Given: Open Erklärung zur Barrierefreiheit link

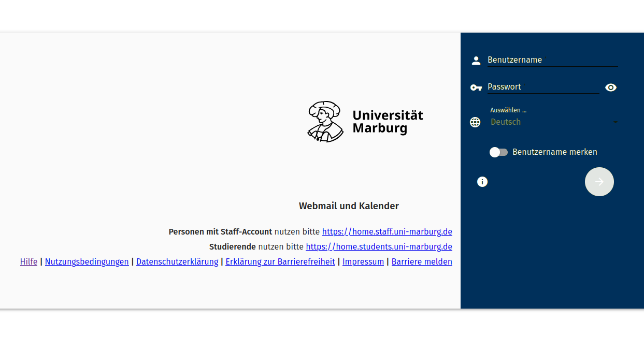Looking at the screenshot, I should pyautogui.click(x=280, y=261).
